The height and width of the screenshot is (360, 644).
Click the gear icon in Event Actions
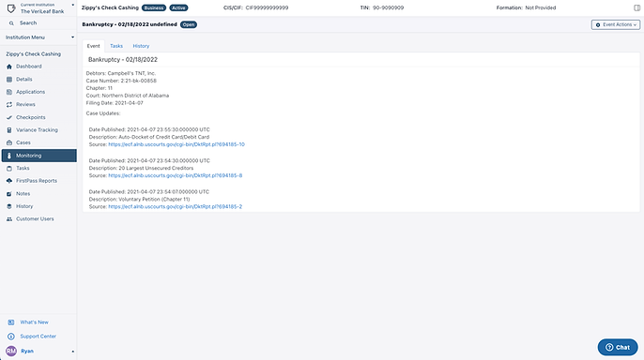click(598, 25)
